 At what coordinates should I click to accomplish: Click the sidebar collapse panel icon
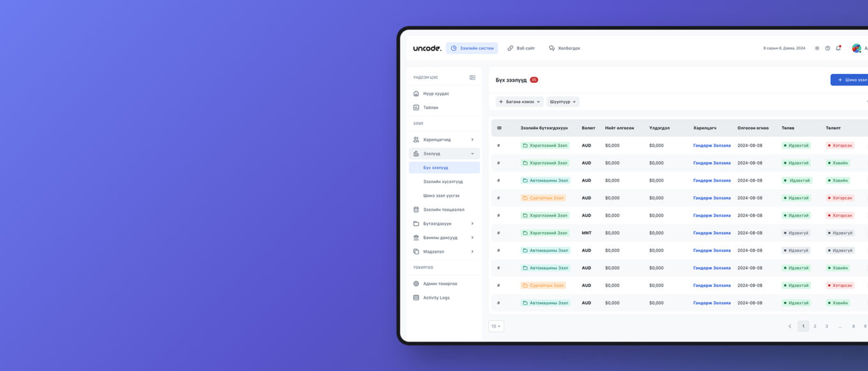(x=472, y=77)
